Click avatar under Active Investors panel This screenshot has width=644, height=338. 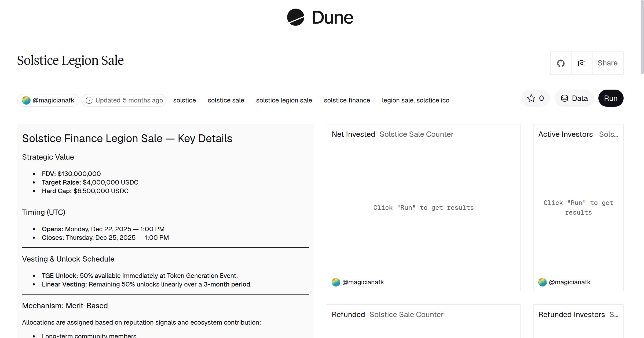(543, 282)
